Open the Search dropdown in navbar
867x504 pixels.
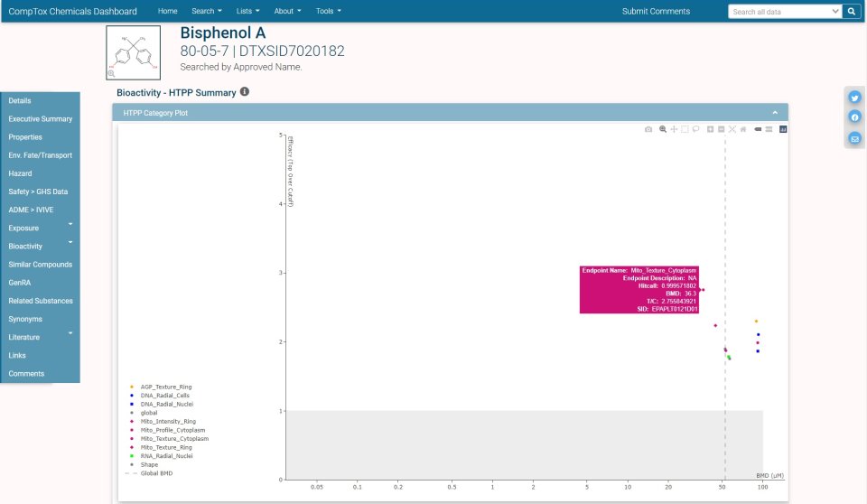coord(207,12)
